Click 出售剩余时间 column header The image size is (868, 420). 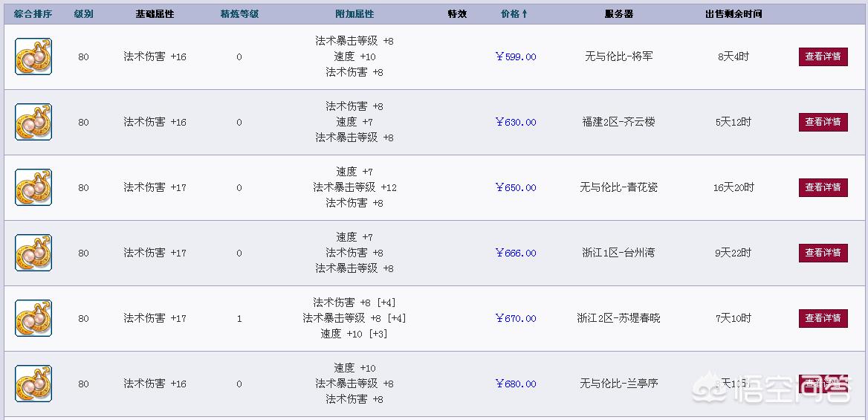pyautogui.click(x=733, y=14)
